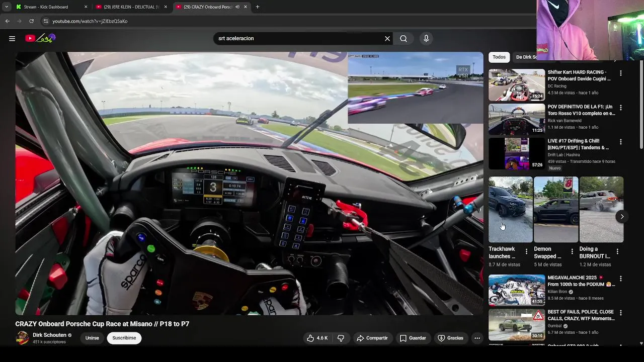
Task: Open more actions ellipsis below video
Action: coord(477,338)
